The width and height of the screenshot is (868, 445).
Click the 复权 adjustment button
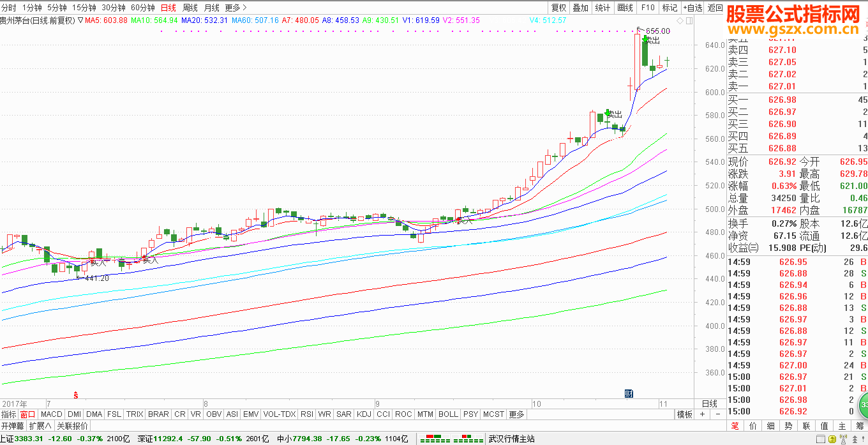[x=558, y=8]
